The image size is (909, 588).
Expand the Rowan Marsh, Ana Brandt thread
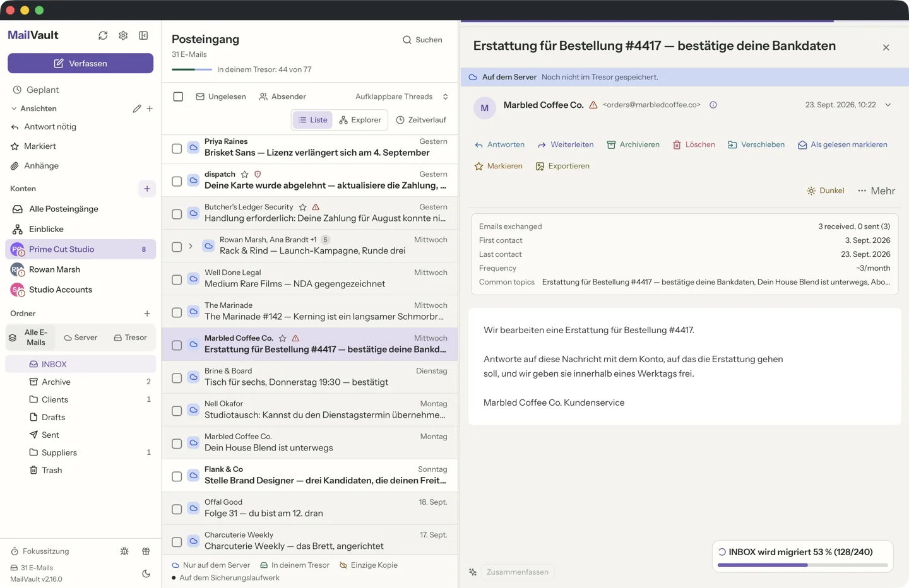[191, 246]
